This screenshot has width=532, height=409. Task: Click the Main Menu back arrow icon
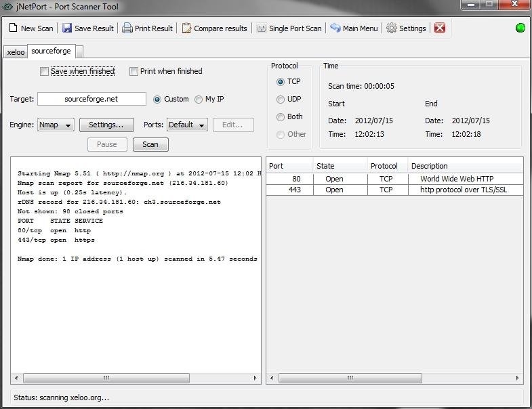[335, 28]
